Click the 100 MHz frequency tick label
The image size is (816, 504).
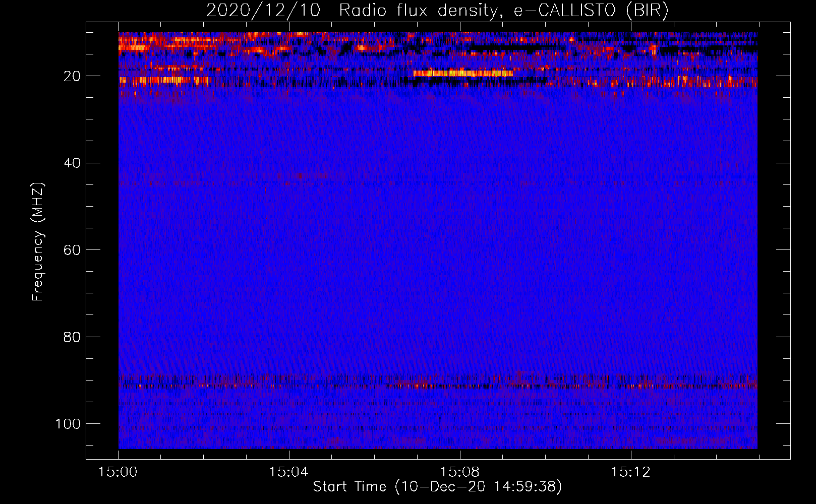click(68, 423)
